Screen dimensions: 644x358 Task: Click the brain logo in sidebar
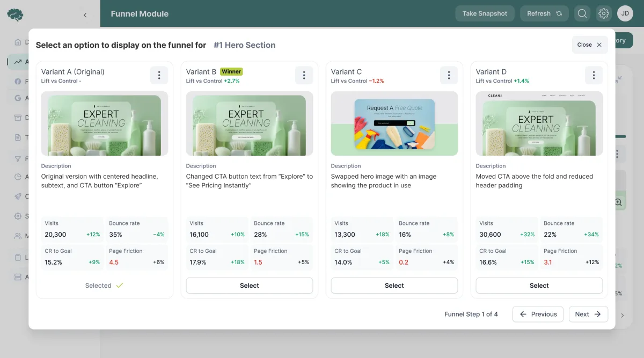click(15, 14)
